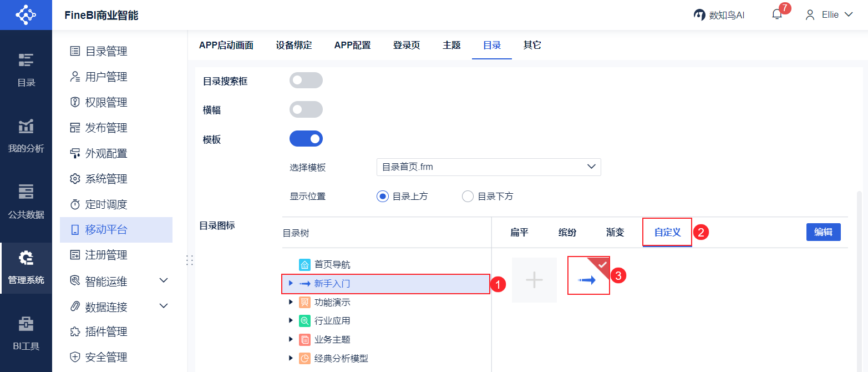
Task: Click the 数知鸟AI assistant icon
Action: pyautogui.click(x=699, y=15)
